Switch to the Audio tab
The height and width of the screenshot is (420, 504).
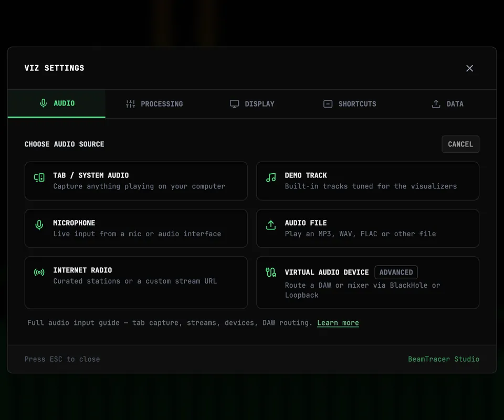tap(57, 104)
